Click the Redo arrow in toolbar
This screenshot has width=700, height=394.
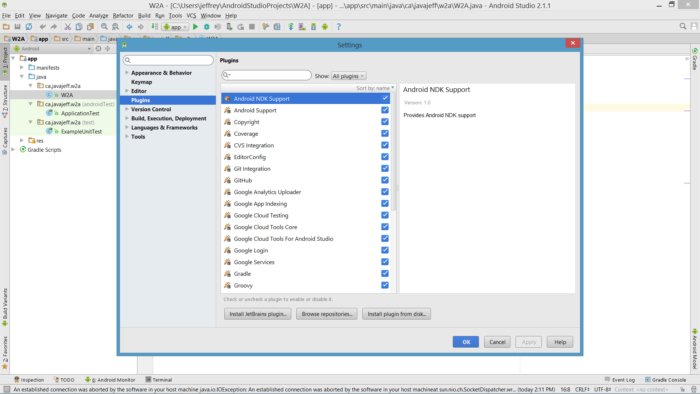tap(54, 27)
